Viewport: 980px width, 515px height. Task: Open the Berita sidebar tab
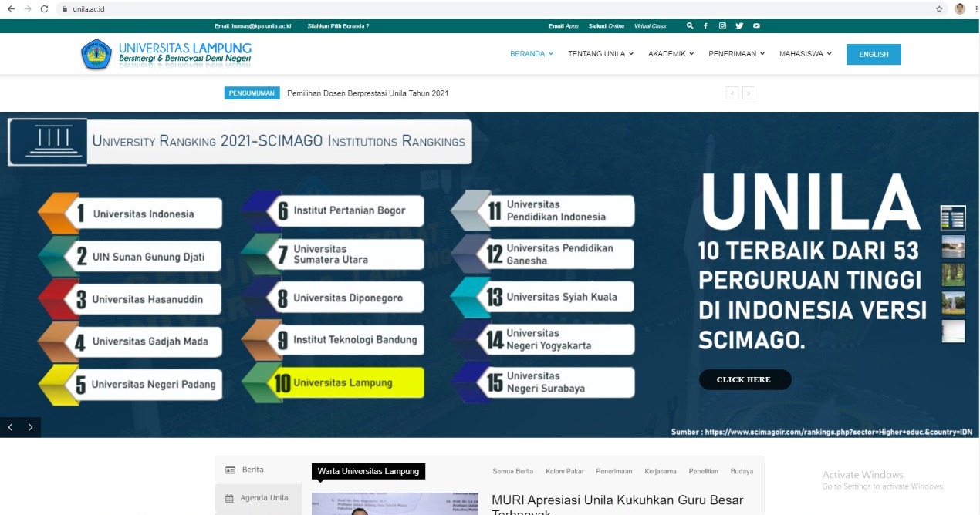click(x=259, y=470)
